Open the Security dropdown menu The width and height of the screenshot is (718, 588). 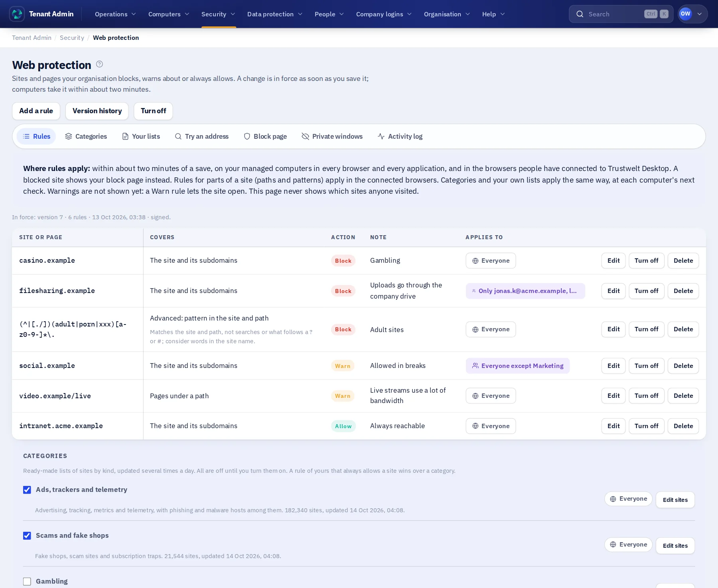(x=218, y=14)
